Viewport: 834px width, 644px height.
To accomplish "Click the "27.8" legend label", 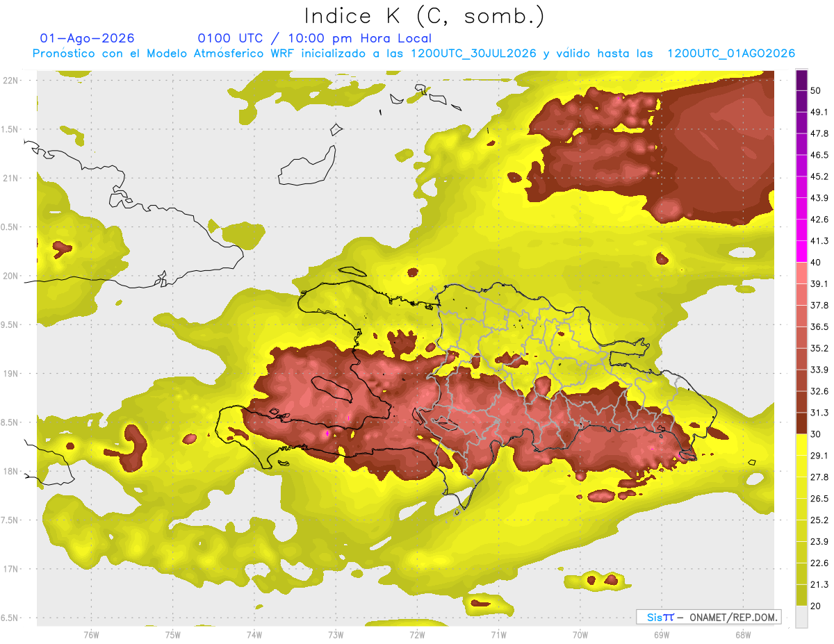I will click(820, 477).
